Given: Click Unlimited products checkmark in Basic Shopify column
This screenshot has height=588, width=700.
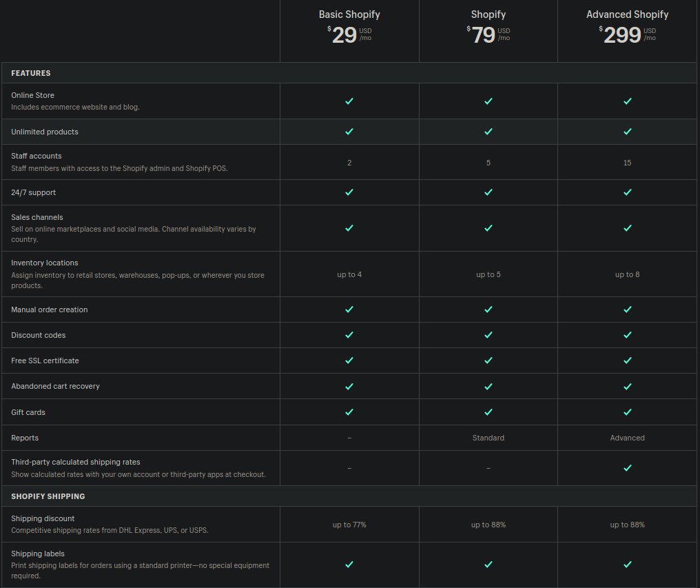Looking at the screenshot, I should 349,132.
